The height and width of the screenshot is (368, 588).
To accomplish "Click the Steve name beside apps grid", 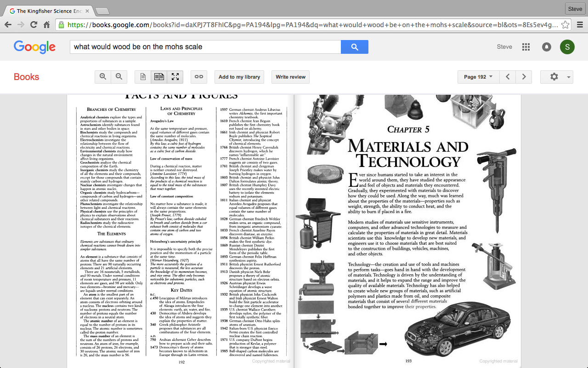I will click(x=504, y=47).
